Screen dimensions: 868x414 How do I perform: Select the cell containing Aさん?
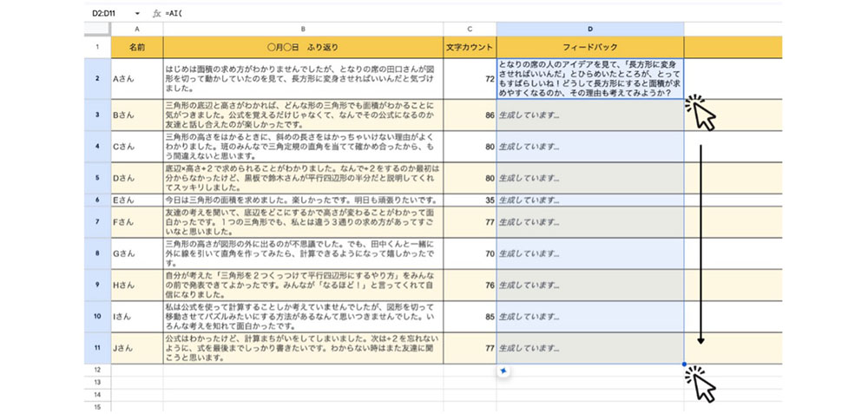[137, 80]
